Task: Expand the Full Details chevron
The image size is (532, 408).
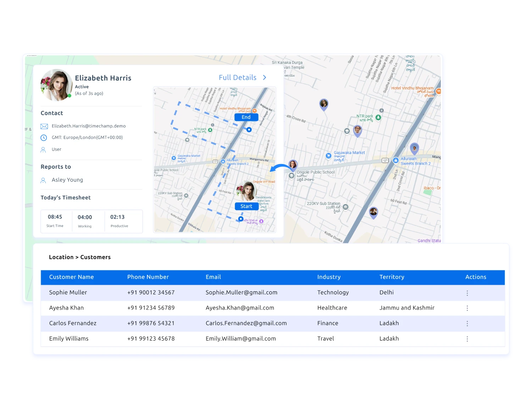Action: coord(264,77)
